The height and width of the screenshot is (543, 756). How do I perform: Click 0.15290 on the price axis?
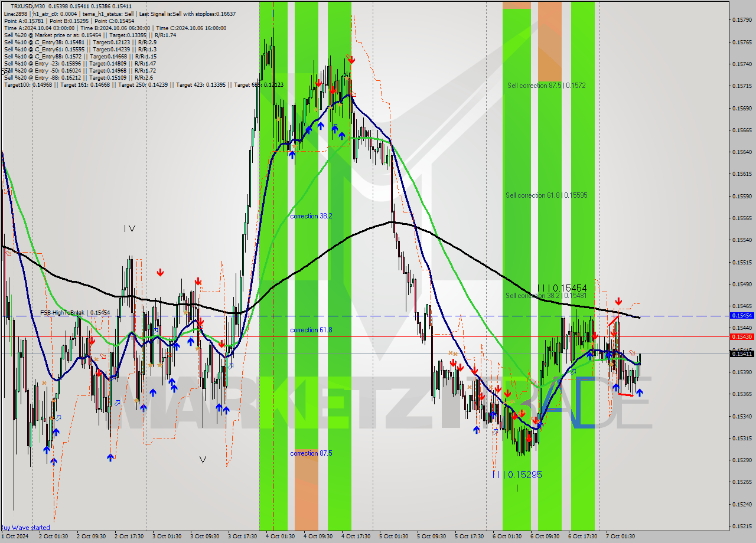point(742,460)
